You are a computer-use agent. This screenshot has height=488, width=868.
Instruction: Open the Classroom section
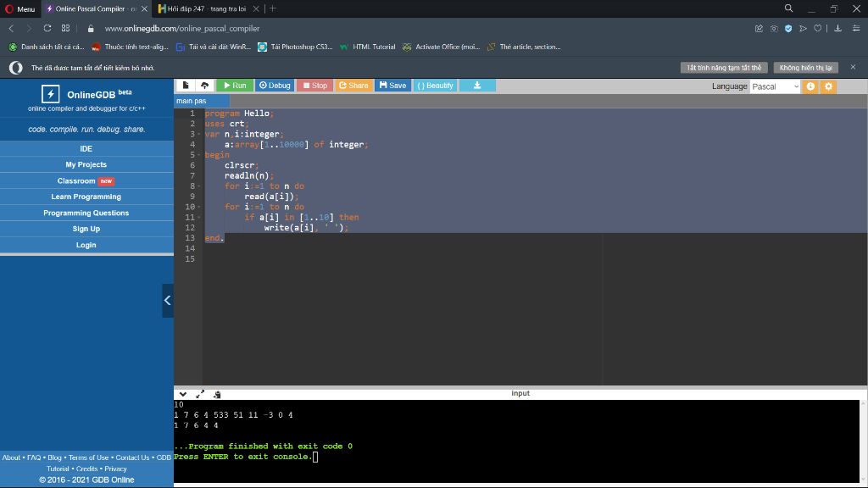click(x=86, y=181)
